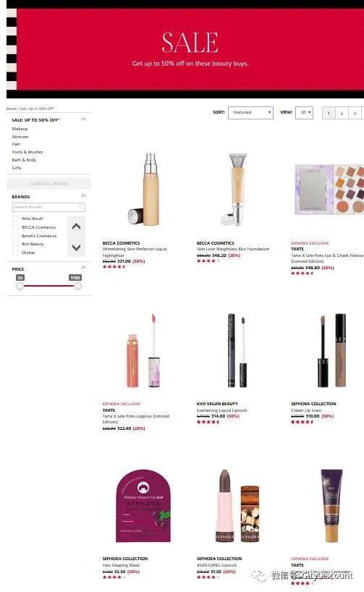Open the View count dropdown
Image resolution: width=364 pixels, height=592 pixels.
[305, 112]
